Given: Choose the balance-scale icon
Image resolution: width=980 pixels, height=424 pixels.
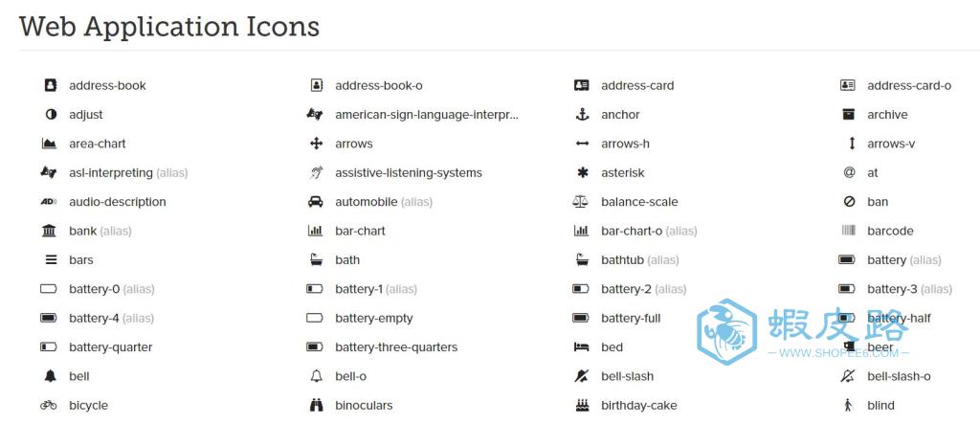Looking at the screenshot, I should [581, 202].
